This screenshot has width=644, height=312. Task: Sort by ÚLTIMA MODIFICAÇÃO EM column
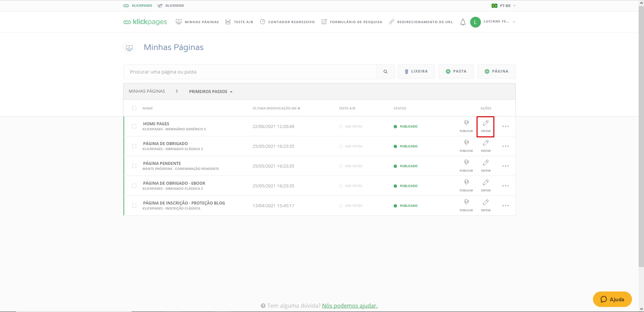pos(276,108)
